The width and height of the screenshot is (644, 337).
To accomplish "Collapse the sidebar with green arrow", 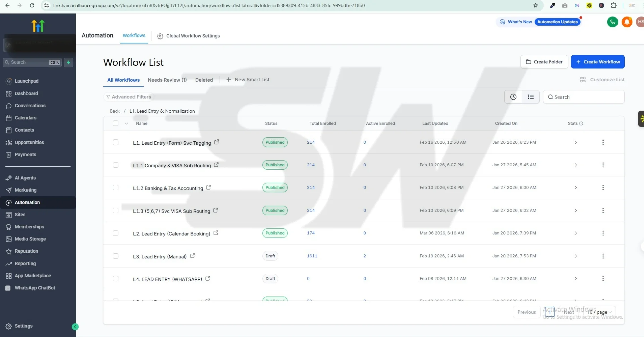I will click(x=75, y=327).
